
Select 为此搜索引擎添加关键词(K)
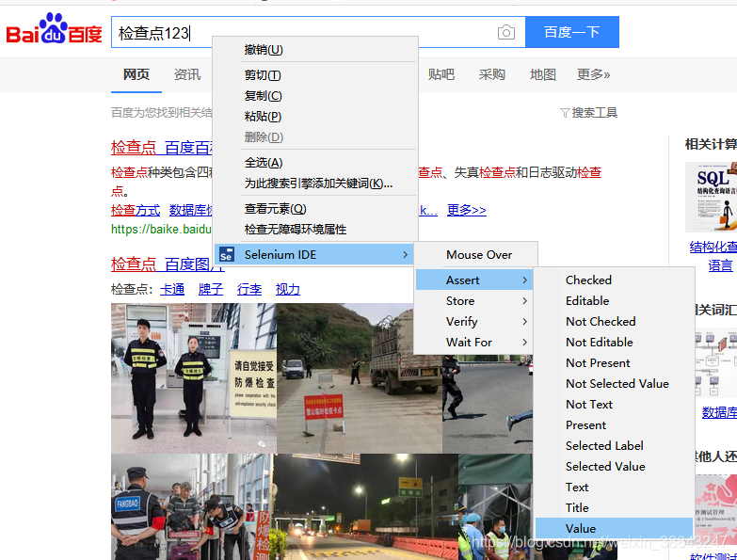pyautogui.click(x=315, y=184)
